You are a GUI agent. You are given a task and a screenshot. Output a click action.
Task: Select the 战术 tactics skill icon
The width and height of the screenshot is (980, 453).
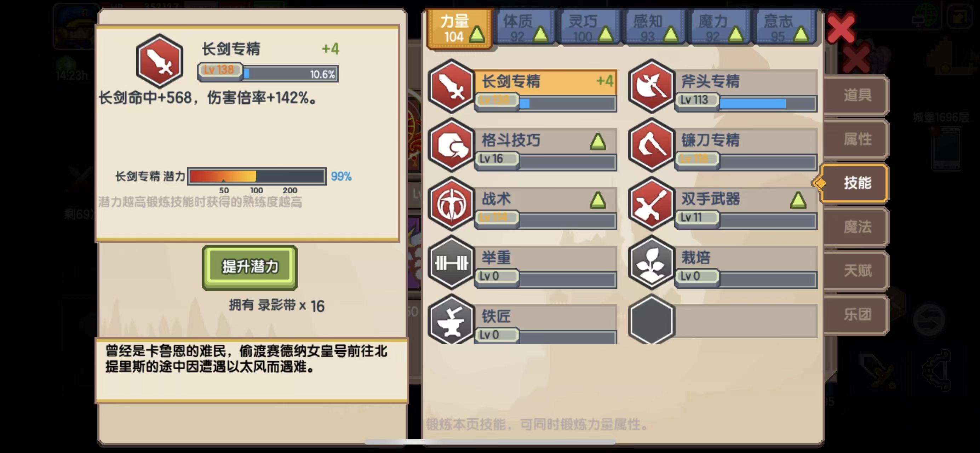pyautogui.click(x=451, y=204)
